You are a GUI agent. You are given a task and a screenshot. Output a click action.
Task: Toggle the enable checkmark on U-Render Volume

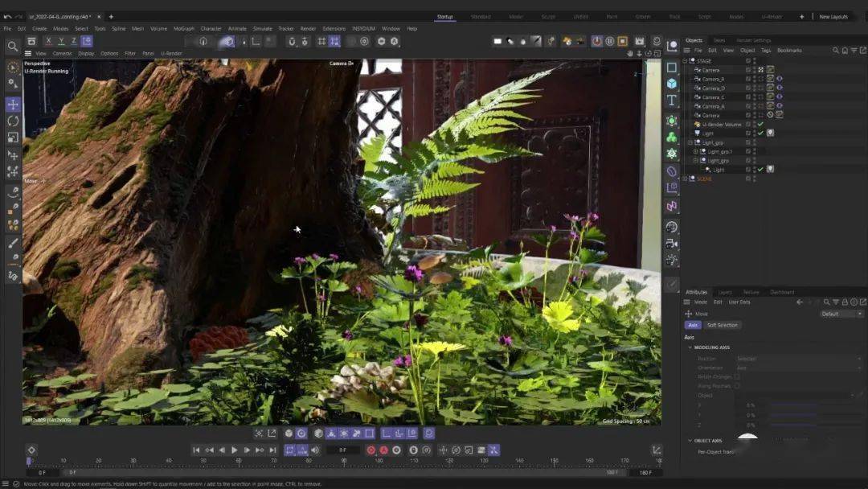pyautogui.click(x=760, y=124)
